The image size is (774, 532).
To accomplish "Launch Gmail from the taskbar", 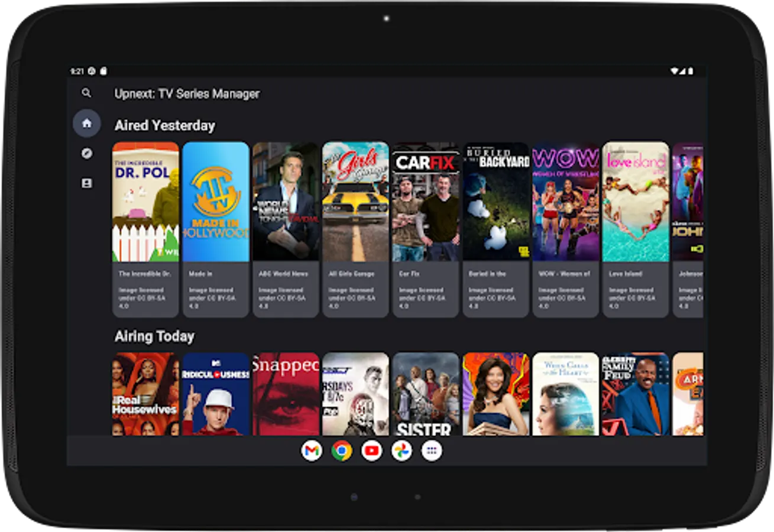I will (312, 451).
